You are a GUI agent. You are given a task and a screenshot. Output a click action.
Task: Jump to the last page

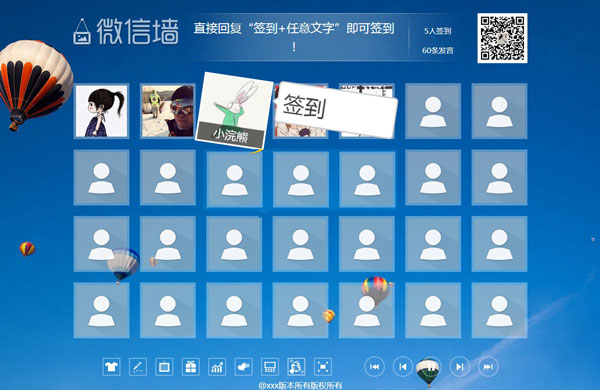(488, 367)
